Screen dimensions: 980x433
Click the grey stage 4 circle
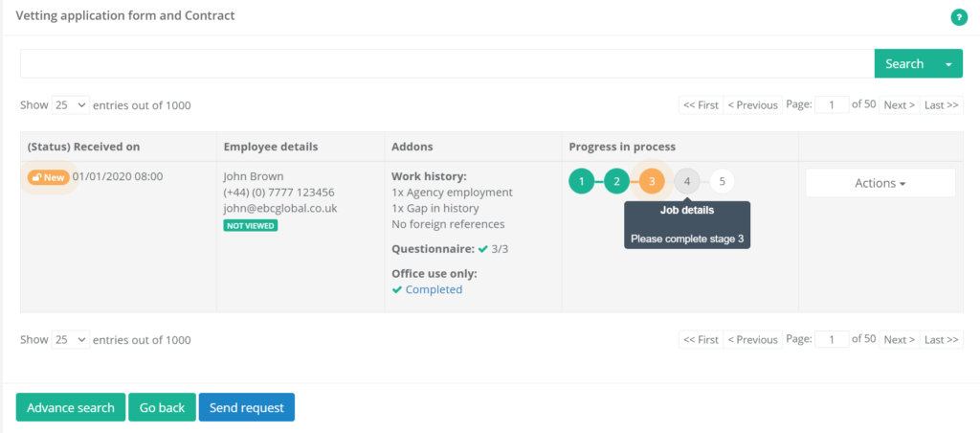pyautogui.click(x=687, y=181)
